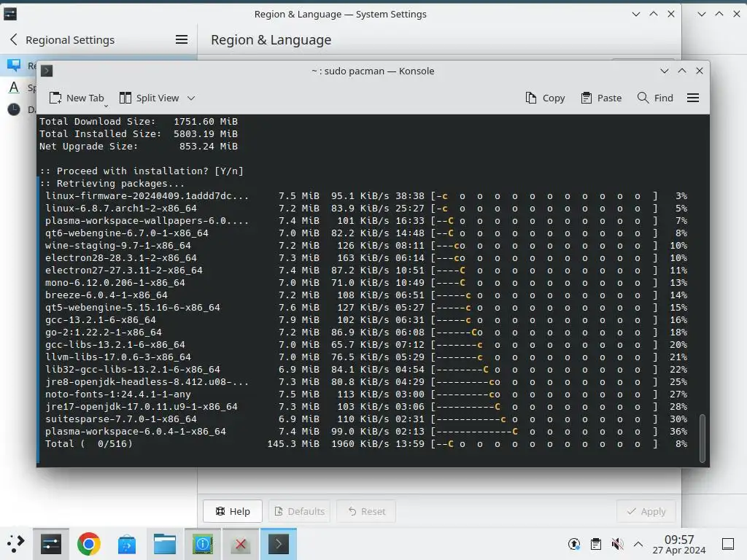747x560 pixels.
Task: Expand the Split View dropdown arrow
Action: click(191, 98)
